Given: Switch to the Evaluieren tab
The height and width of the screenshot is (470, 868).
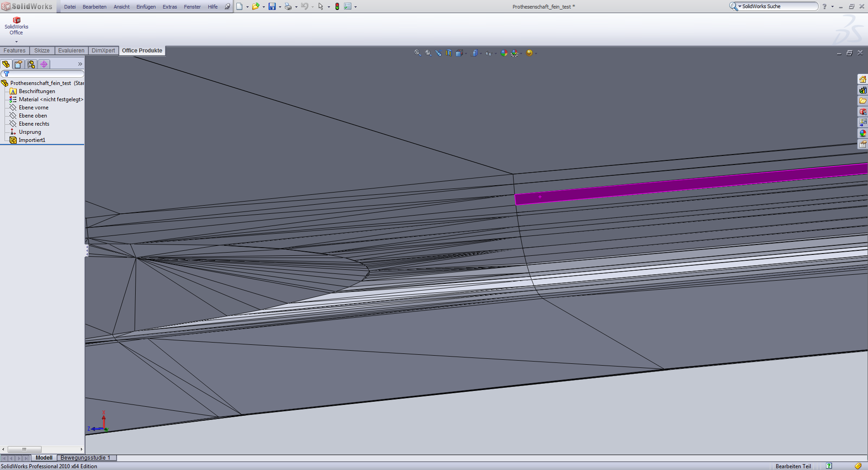Looking at the screenshot, I should (71, 51).
